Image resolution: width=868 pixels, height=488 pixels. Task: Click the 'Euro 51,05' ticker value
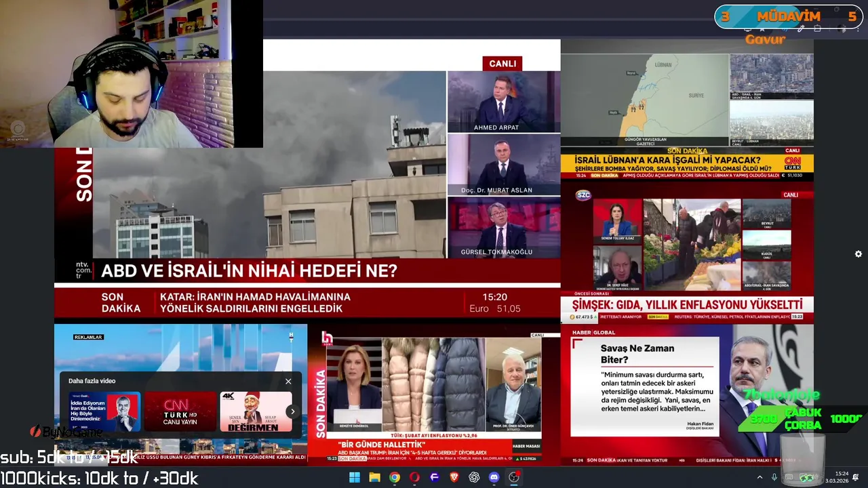[494, 308]
